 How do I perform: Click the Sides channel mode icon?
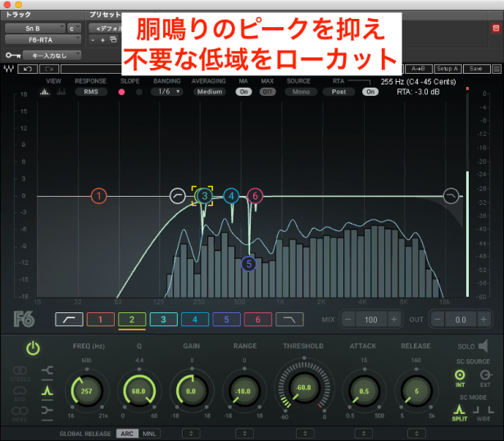click(x=20, y=411)
